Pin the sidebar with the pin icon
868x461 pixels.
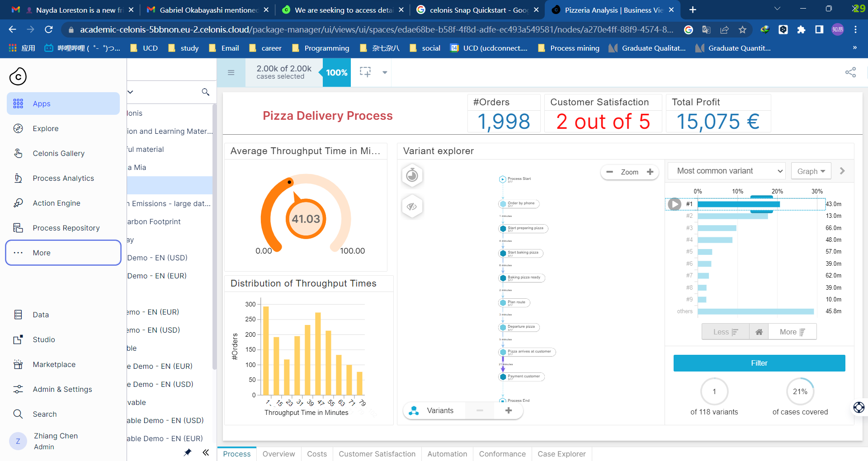(188, 452)
